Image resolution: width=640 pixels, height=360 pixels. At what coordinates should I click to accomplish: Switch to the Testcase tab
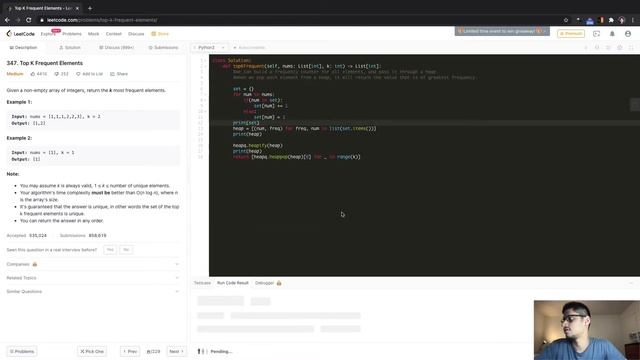(x=202, y=283)
